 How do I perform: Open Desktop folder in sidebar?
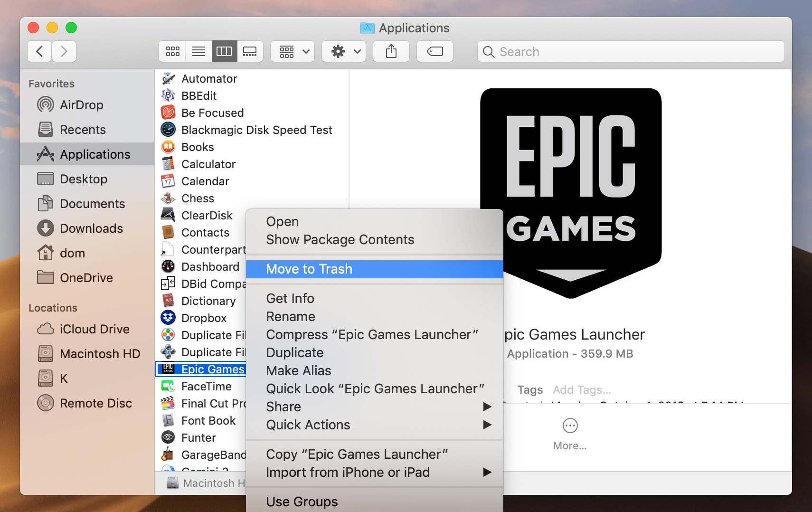(x=87, y=179)
